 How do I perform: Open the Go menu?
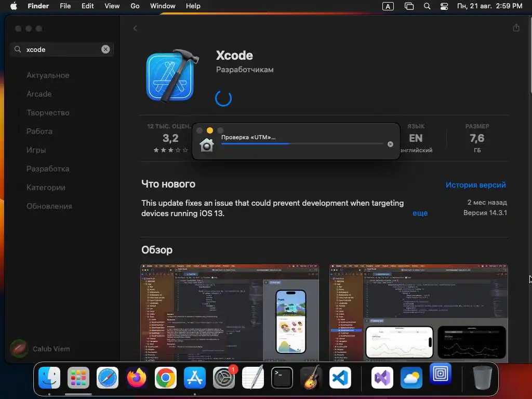(135, 6)
